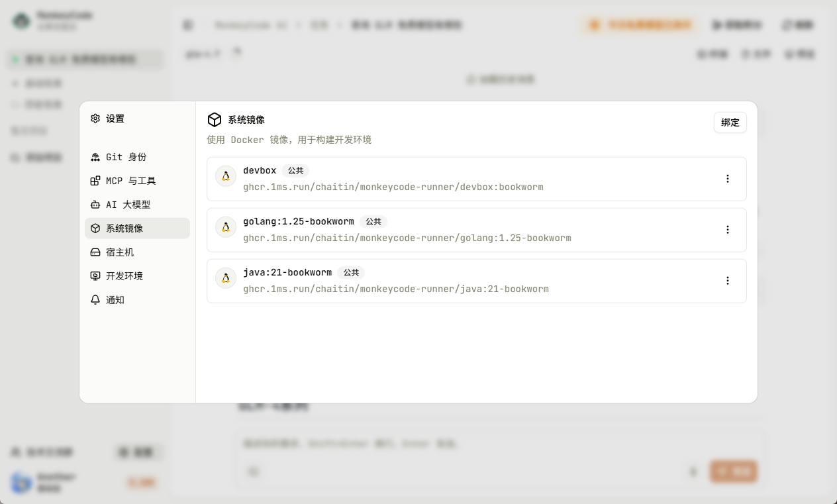Image resolution: width=837 pixels, height=504 pixels.
Task: Click the Git 身份 people icon
Action: point(95,157)
